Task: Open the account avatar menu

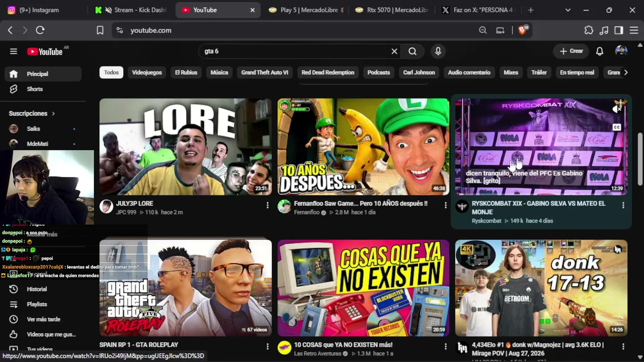Action: [x=621, y=51]
